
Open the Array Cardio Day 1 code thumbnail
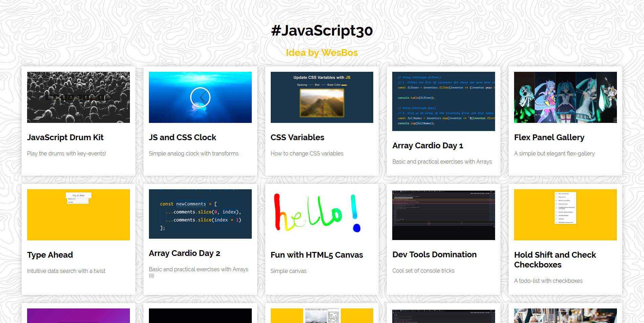click(x=444, y=101)
